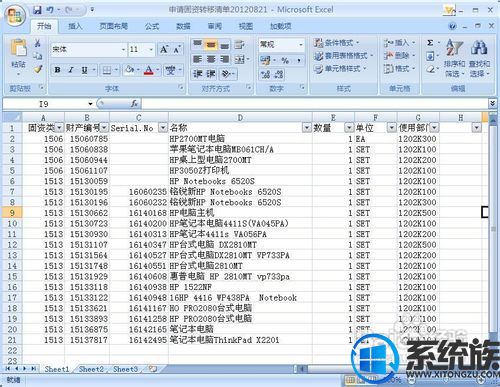This screenshot has width=500, height=387.
Task: Apply comma style
Action: (299, 60)
